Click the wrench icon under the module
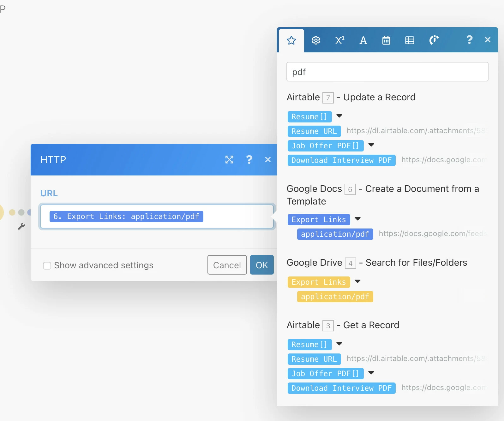Viewport: 504px width, 421px height. pos(21,226)
